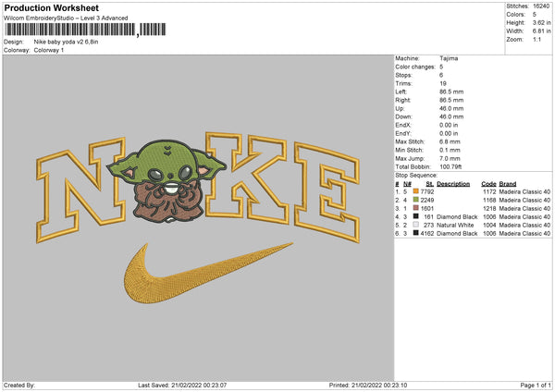
Task: Select the green thread swatch beside 2249
Action: pos(416,200)
